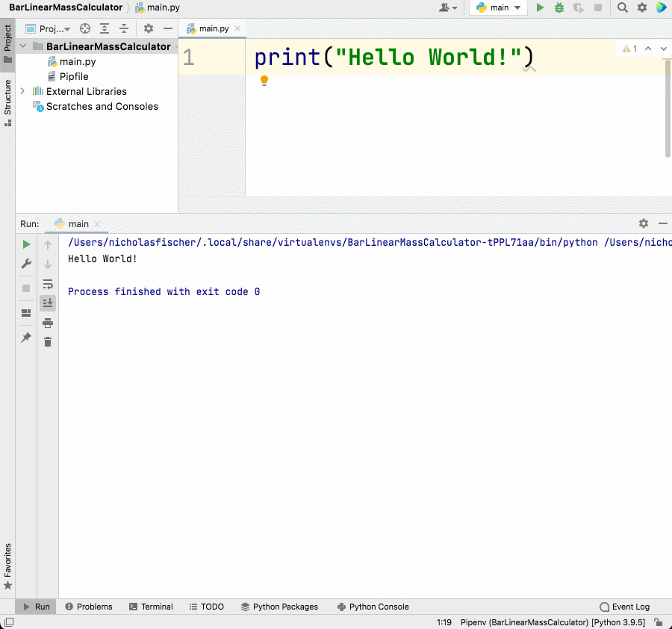Start debugging with the bug icon

(x=559, y=7)
